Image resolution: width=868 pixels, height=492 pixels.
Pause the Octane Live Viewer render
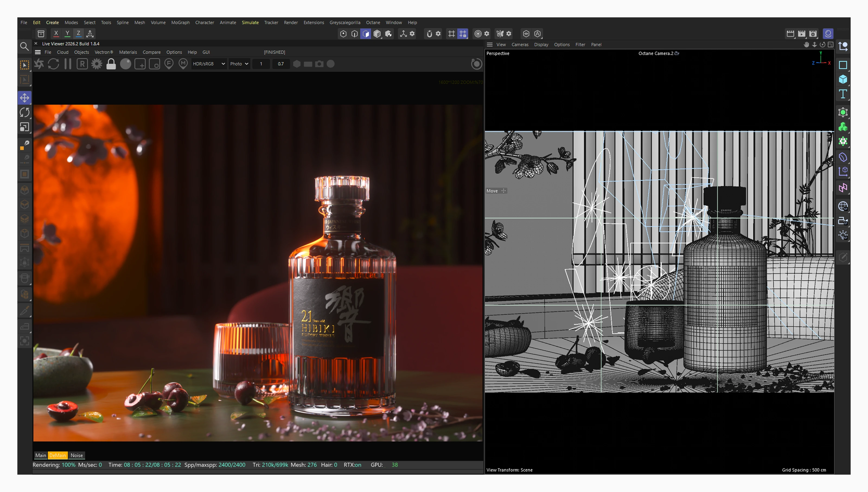click(x=68, y=64)
